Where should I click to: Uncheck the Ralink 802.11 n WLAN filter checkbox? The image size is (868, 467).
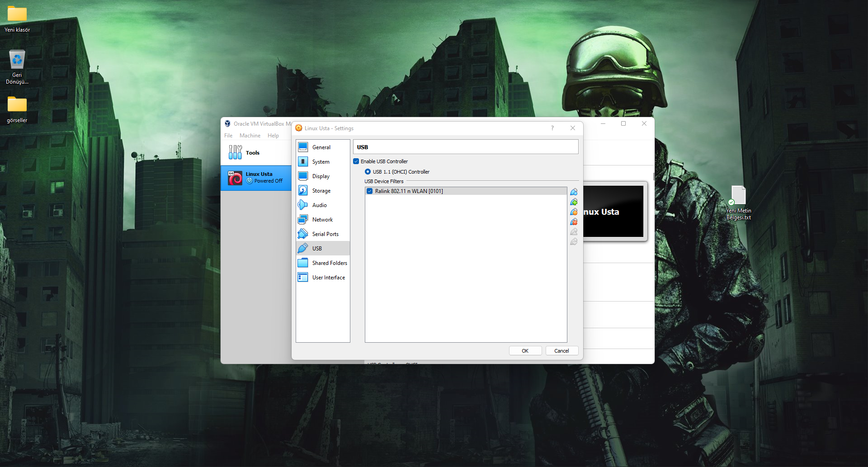pos(370,191)
